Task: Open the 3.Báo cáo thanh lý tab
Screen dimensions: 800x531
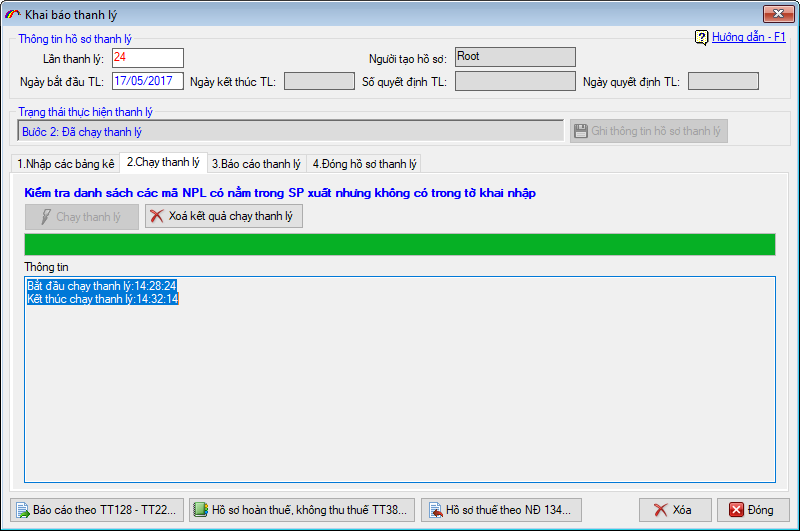Action: coord(256,164)
